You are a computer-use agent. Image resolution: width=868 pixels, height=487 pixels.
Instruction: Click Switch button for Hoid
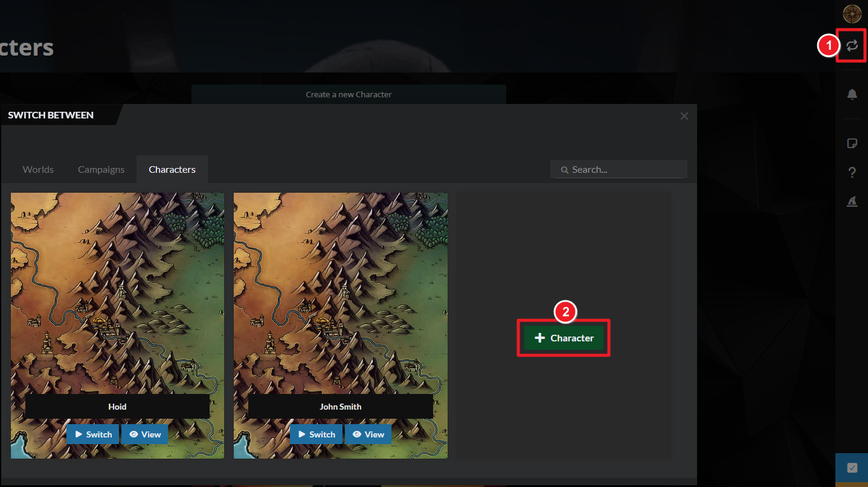click(x=93, y=434)
